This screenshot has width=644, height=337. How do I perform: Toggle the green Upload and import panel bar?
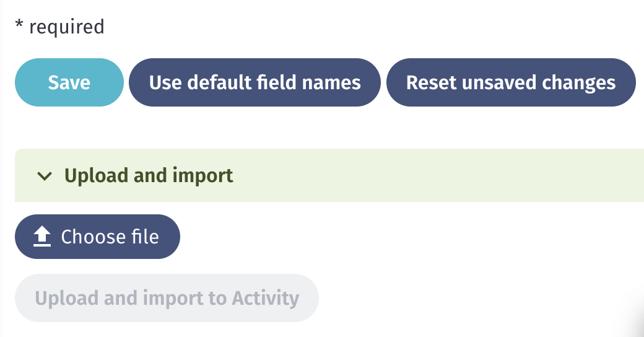click(x=329, y=175)
